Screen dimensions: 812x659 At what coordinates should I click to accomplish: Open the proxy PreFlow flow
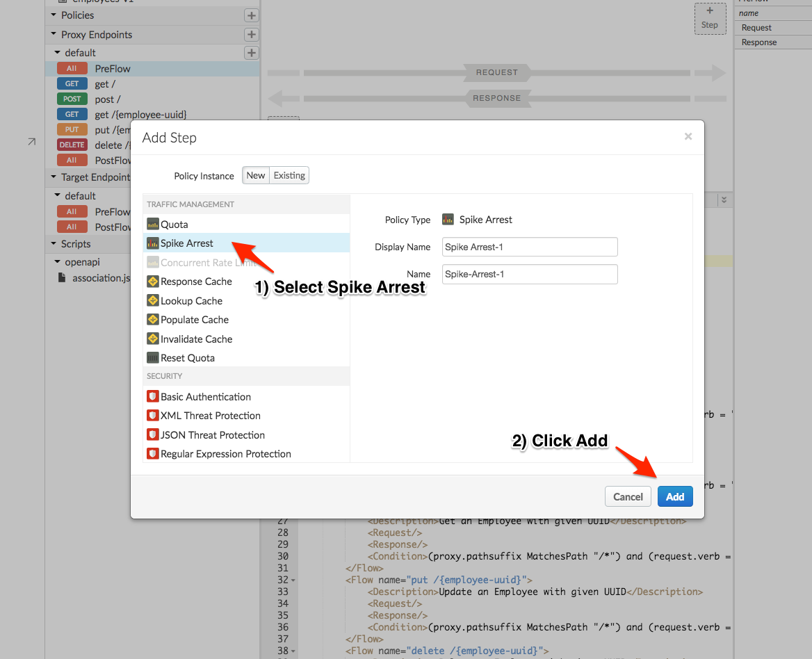point(152,68)
